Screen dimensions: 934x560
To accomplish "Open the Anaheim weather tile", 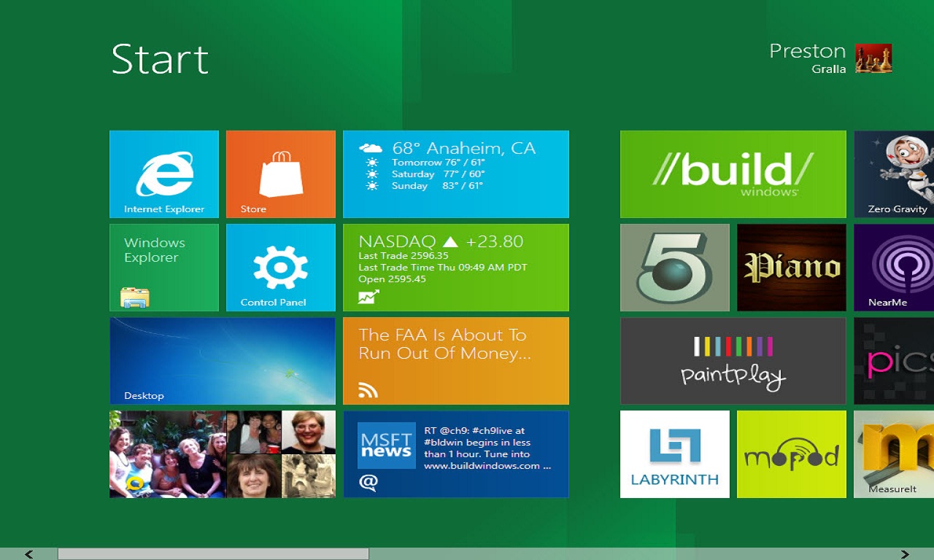I will click(x=456, y=174).
